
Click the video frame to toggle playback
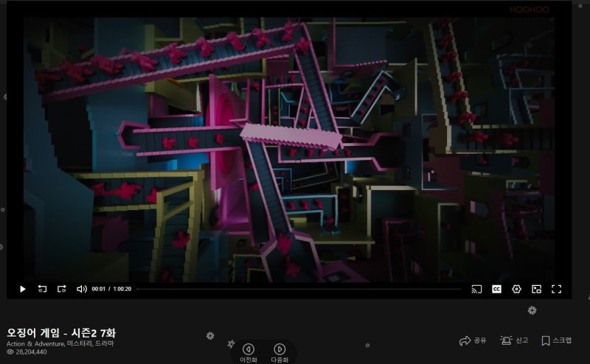[x=295, y=147]
